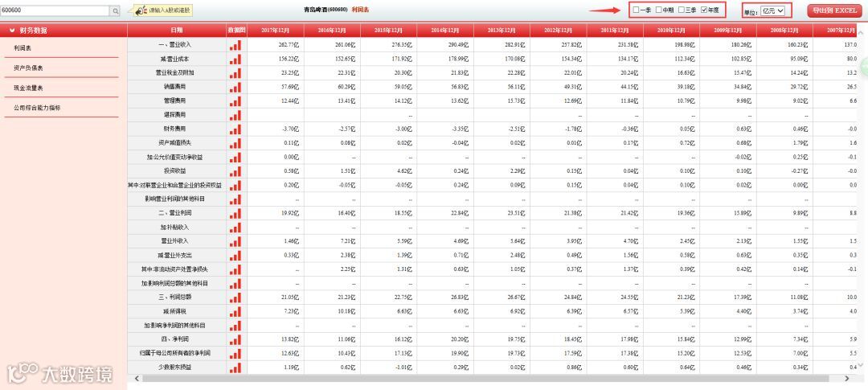Check the 中期 checkbox
Viewport: 868px width, 390px height.
tap(659, 10)
